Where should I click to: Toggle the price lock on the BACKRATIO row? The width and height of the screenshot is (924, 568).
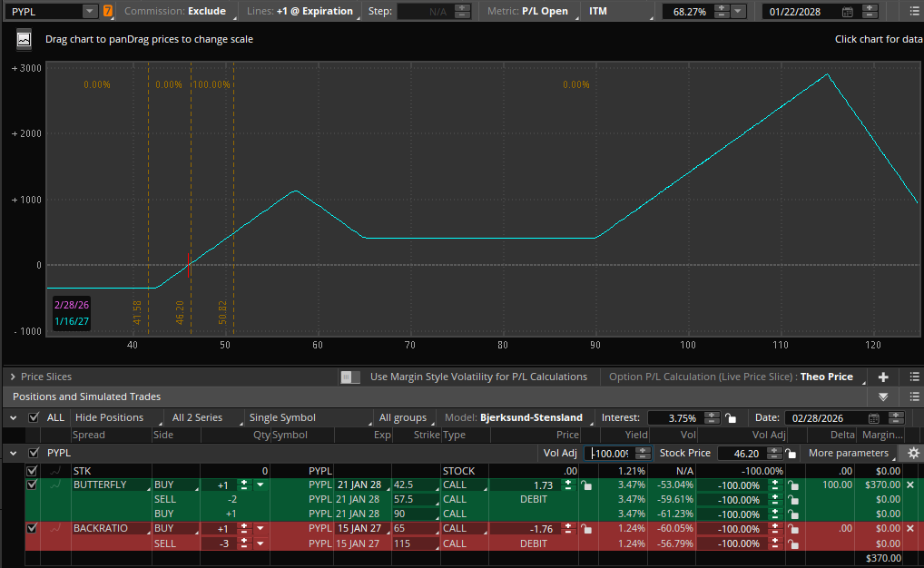[586, 528]
